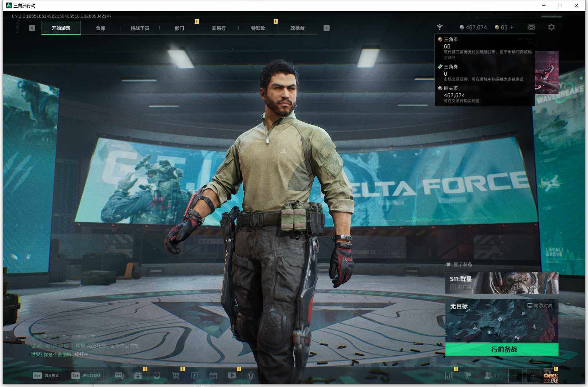Open the chat bubbles icon
This screenshot has height=387, width=588.
119,376
